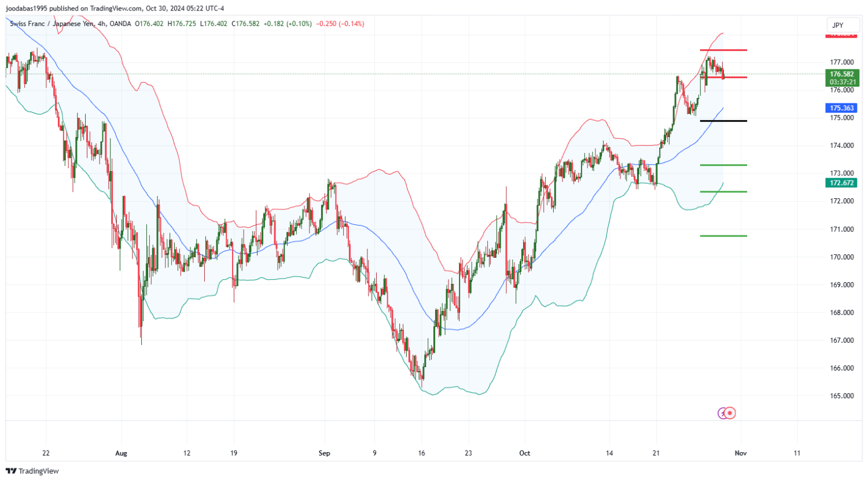Click the 165.000 price axis label

pyautogui.click(x=842, y=396)
